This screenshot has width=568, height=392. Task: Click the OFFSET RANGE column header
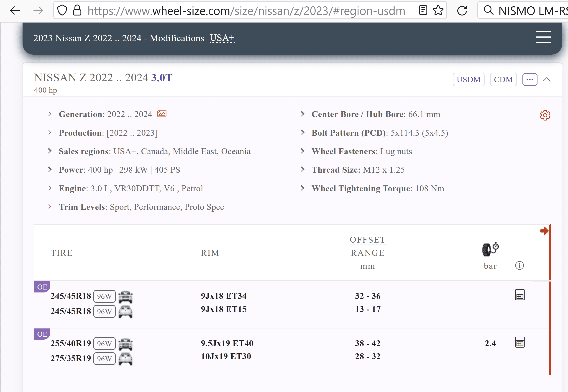point(367,246)
